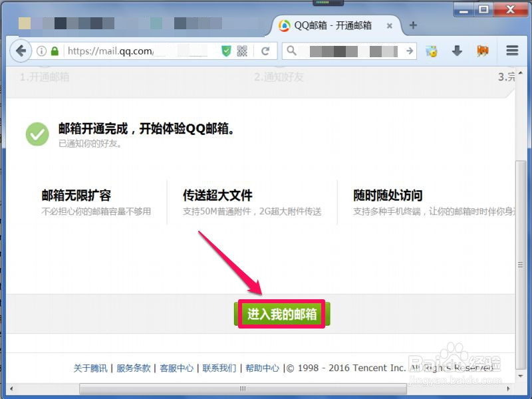This screenshot has height=399, width=532.
Task: Click the scroll-down arrow of vertical scrollbar
Action: click(521, 376)
